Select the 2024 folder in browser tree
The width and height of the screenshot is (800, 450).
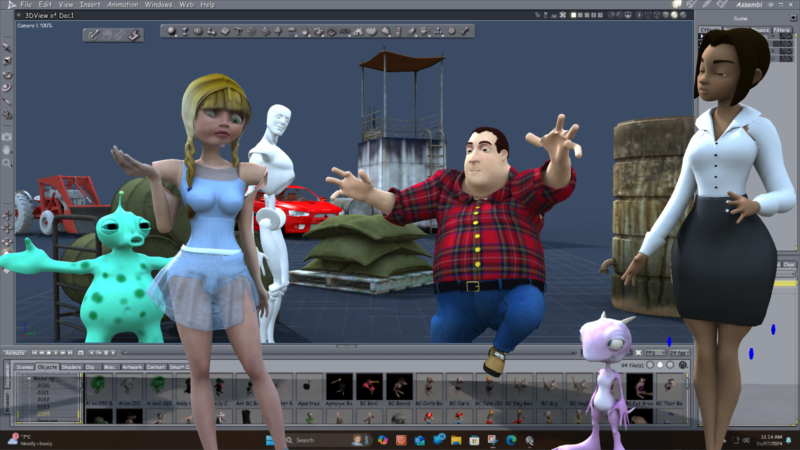[43, 414]
